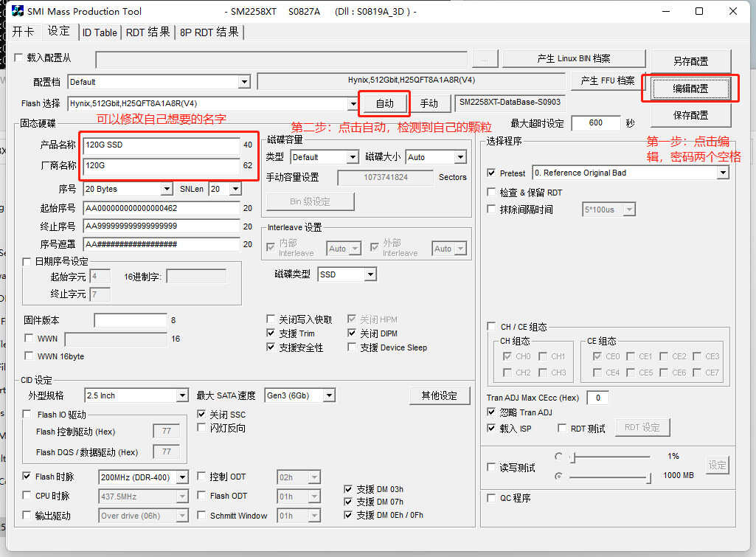Image resolution: width=756 pixels, height=557 pixels.
Task: Enable the 闪灯反向 checkbox
Action: pyautogui.click(x=201, y=427)
